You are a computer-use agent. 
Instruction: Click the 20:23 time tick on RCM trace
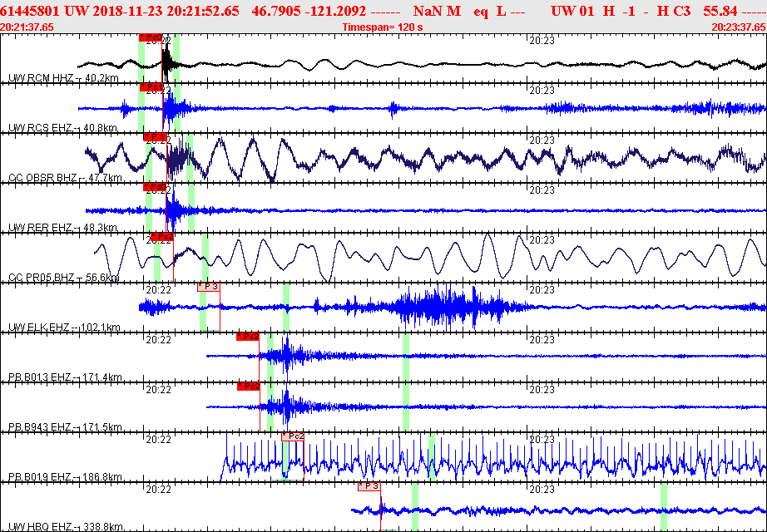(x=542, y=40)
